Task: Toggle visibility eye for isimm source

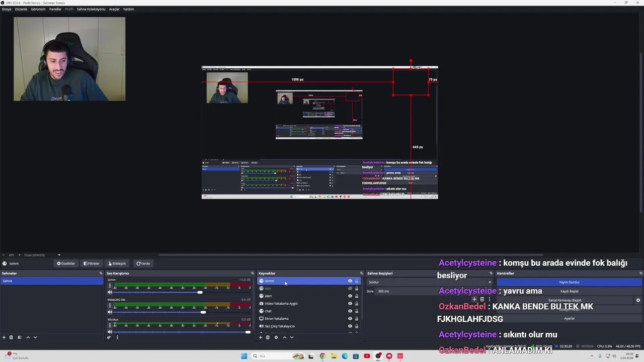Action: click(350, 281)
